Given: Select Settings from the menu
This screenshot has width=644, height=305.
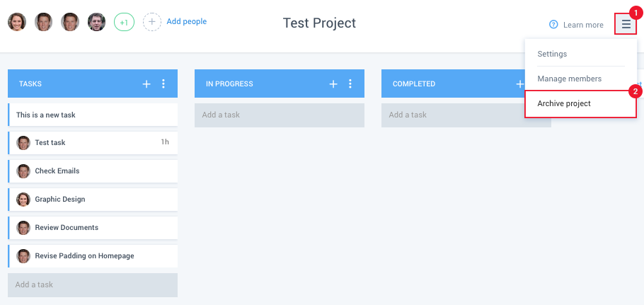Looking at the screenshot, I should pyautogui.click(x=552, y=54).
